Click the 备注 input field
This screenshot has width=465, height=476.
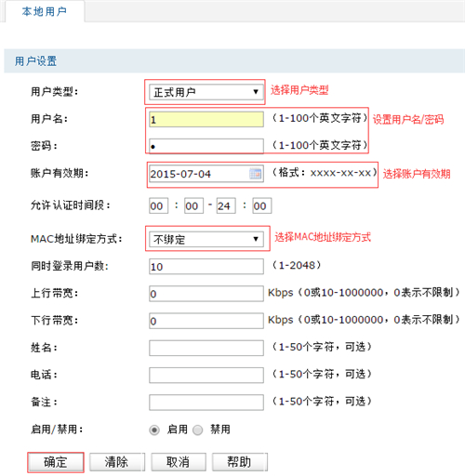[206, 403]
